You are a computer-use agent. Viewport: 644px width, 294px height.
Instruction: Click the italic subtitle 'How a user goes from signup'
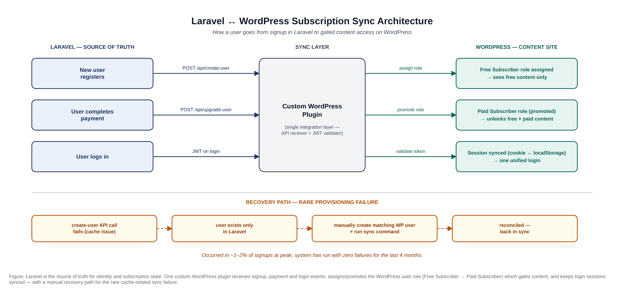[312, 32]
